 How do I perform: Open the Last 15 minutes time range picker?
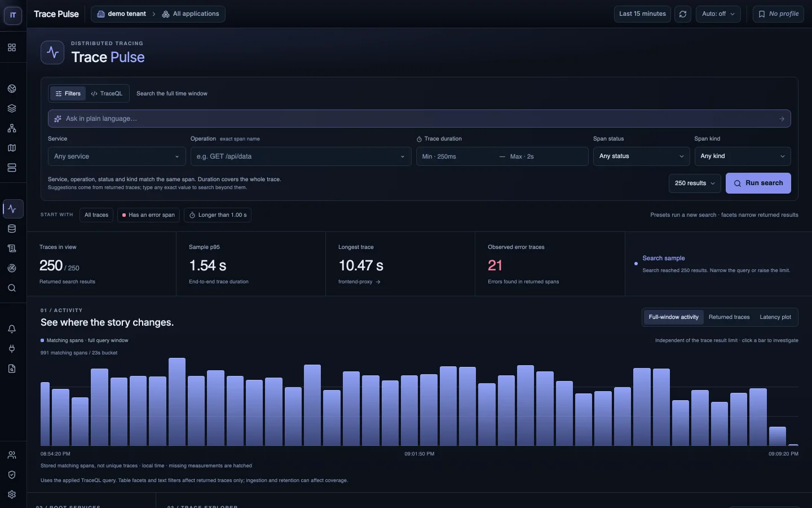(x=642, y=14)
